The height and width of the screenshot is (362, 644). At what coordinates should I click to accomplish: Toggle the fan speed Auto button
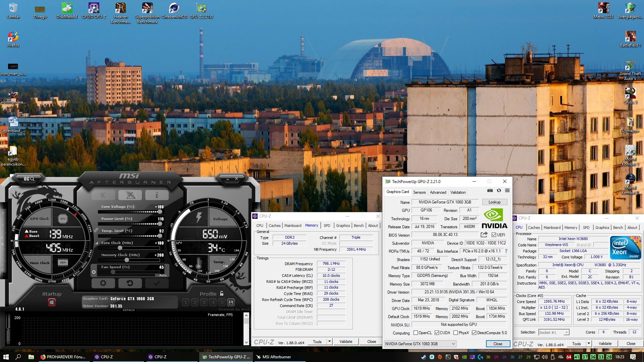(x=163, y=275)
